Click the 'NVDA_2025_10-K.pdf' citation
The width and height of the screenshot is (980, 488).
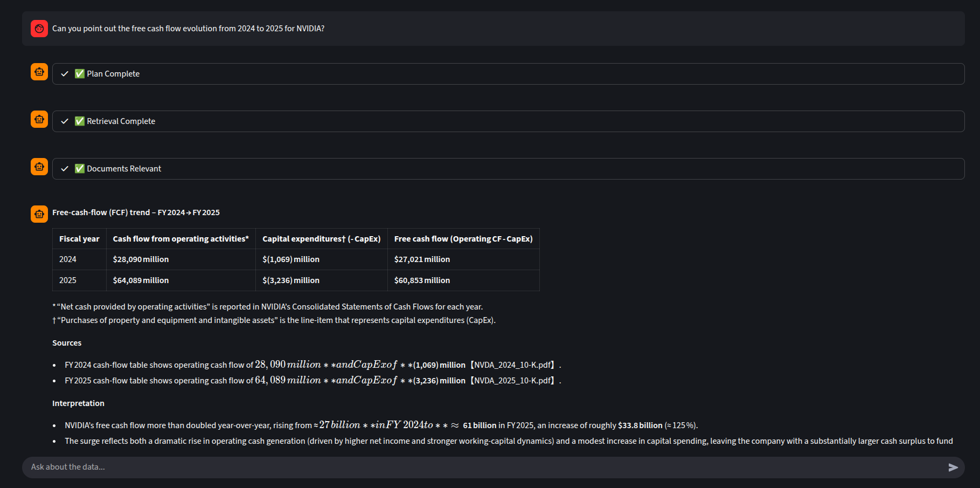pyautogui.click(x=513, y=381)
